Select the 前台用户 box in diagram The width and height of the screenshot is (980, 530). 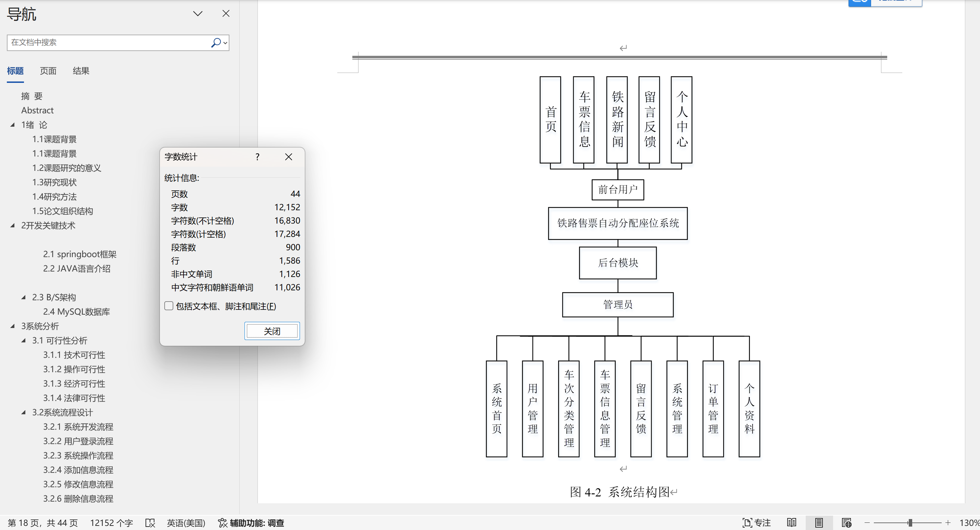tap(618, 189)
